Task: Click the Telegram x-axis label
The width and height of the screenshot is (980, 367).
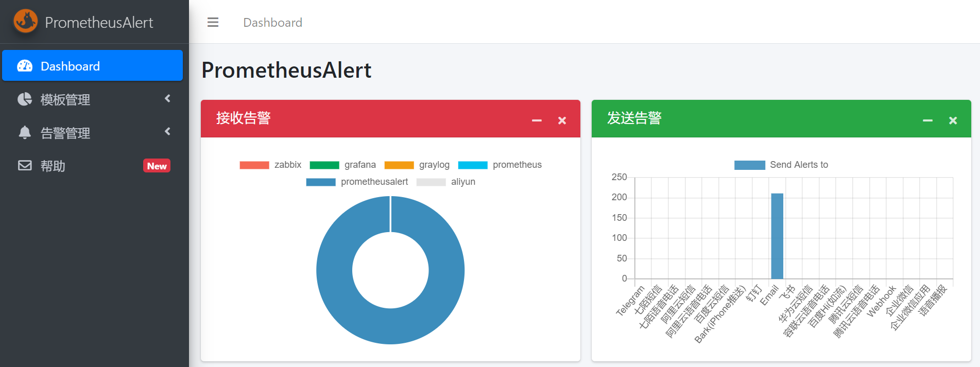Action: (x=630, y=300)
